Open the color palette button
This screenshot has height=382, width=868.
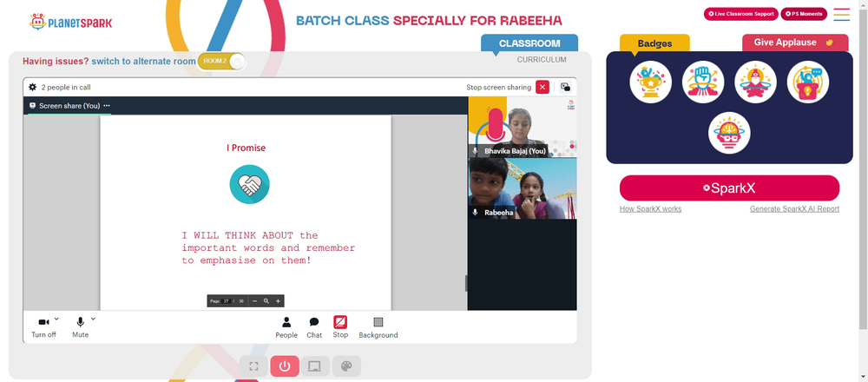coord(346,366)
